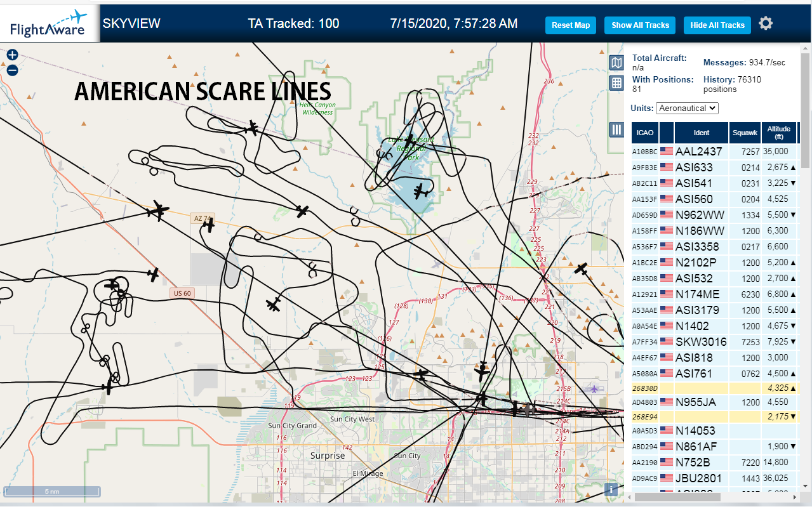The image size is (812, 507).
Task: Select the N174ME aircraft row
Action: point(714,294)
